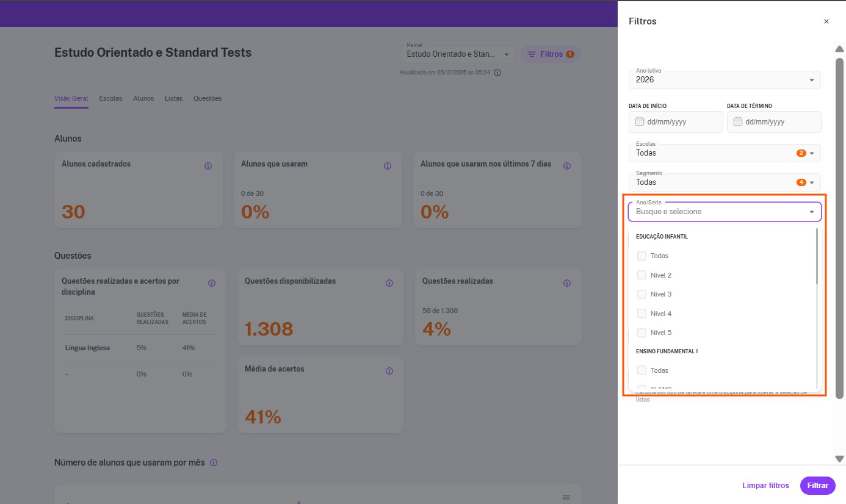The image size is (846, 504).
Task: Open info icon for Alunos que usaram nos últimos 7 dias
Action: click(566, 166)
